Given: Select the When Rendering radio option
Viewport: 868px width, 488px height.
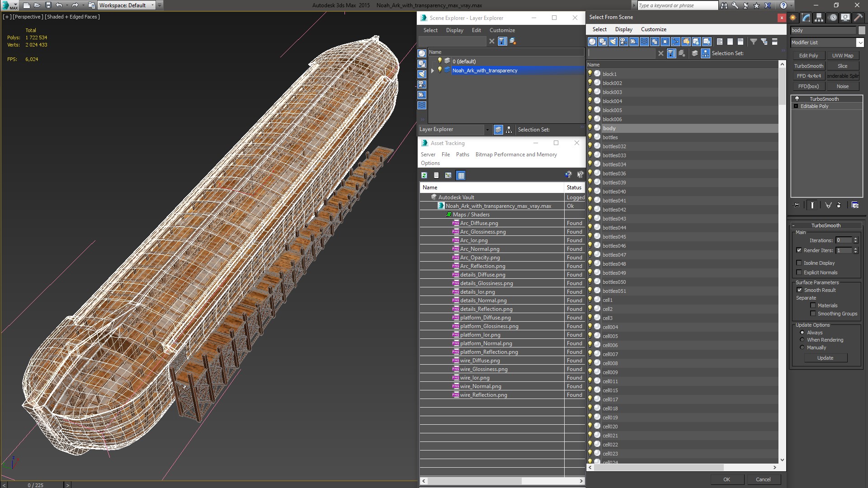Looking at the screenshot, I should click(x=802, y=340).
